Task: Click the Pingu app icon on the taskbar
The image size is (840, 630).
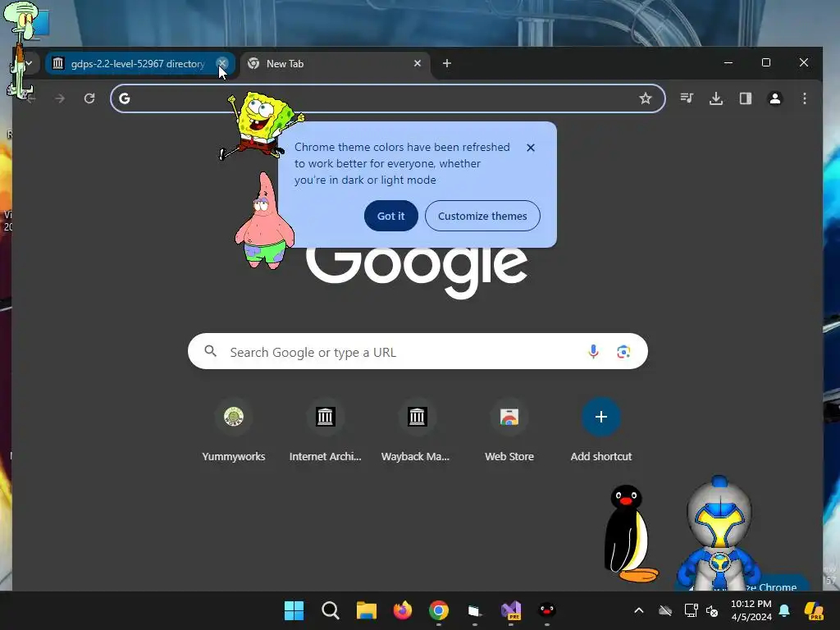Action: pos(547,610)
